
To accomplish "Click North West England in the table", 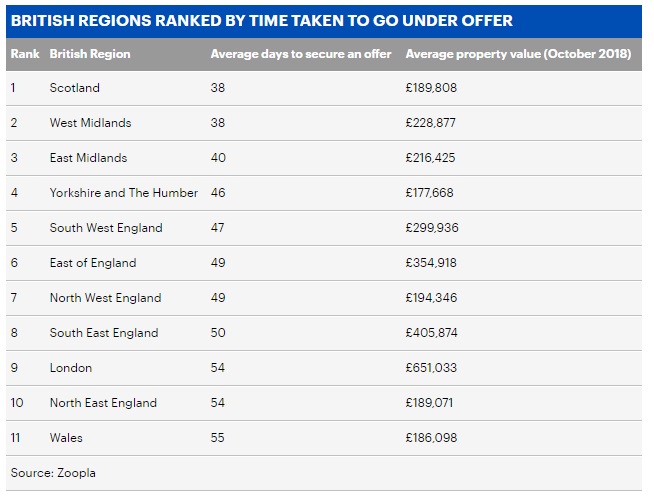I will click(x=105, y=298).
